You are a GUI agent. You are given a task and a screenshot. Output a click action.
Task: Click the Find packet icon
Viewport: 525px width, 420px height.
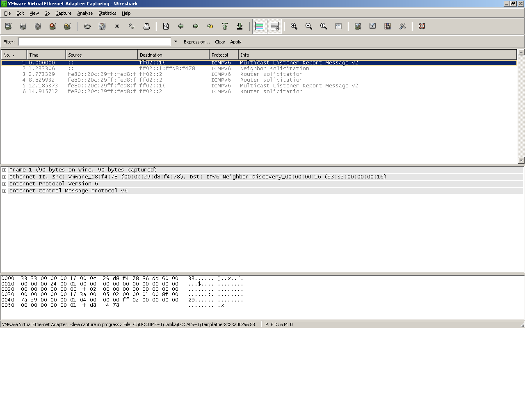click(x=166, y=26)
